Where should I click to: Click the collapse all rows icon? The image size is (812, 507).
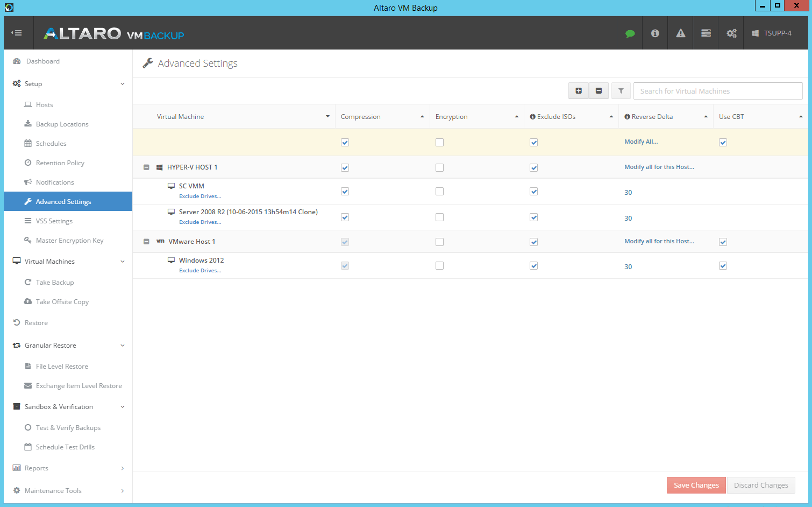pos(599,90)
